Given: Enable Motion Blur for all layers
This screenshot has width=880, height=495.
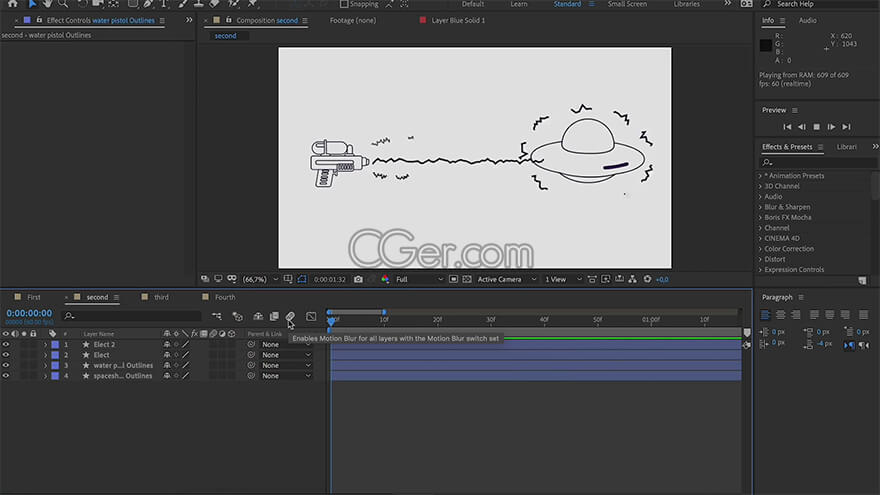Looking at the screenshot, I should [x=290, y=317].
